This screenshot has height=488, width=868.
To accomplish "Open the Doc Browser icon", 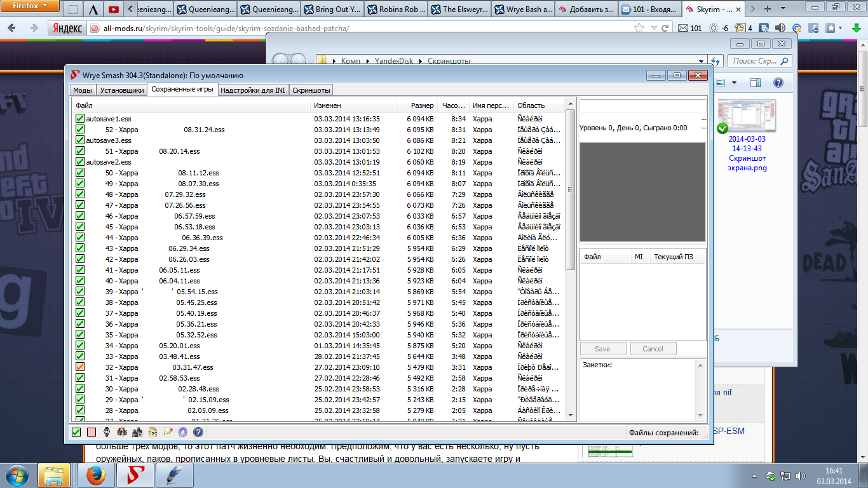I will (x=153, y=432).
